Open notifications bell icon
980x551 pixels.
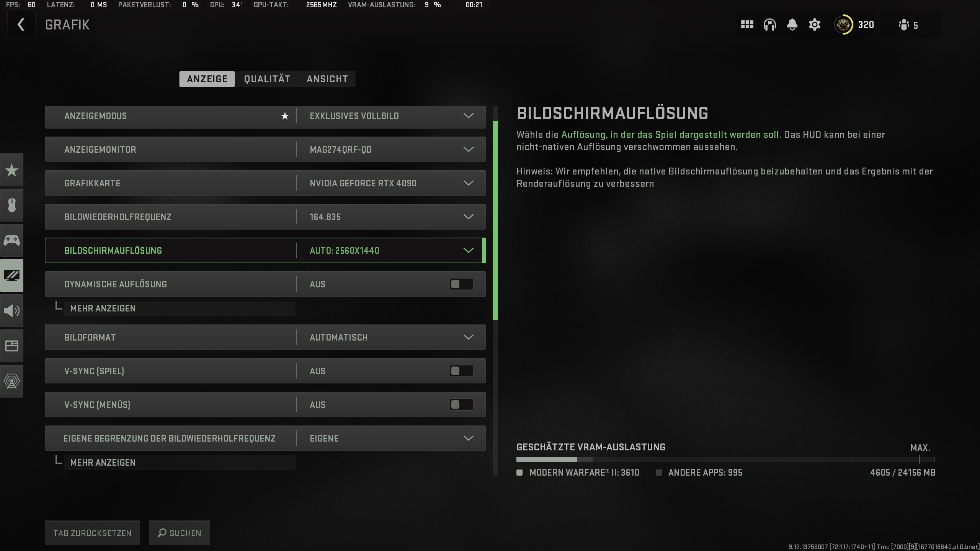792,25
